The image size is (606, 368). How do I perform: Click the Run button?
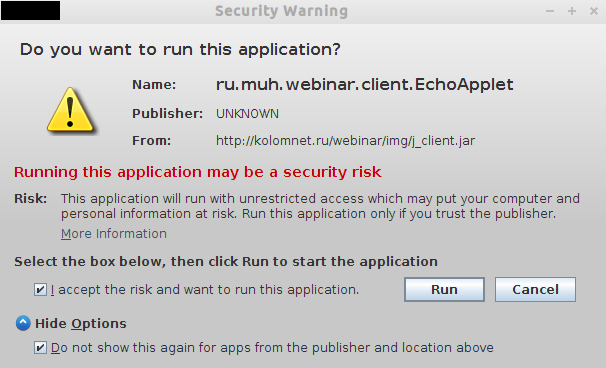[444, 290]
